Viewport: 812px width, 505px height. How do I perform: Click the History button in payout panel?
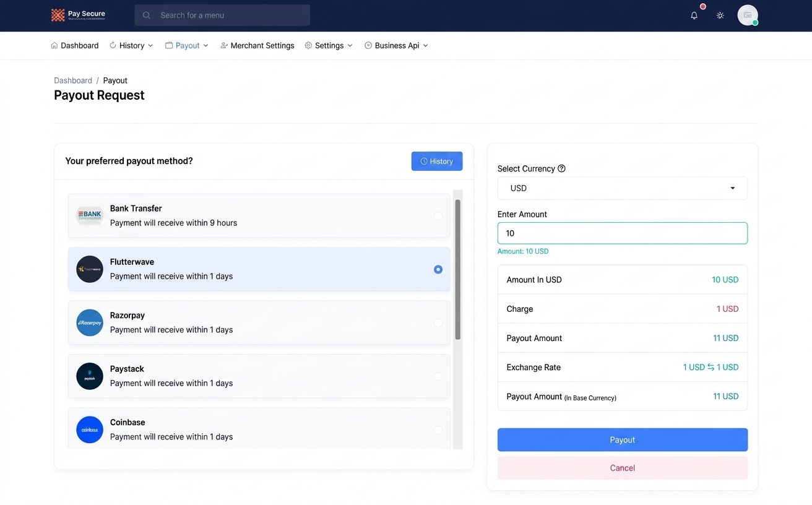click(x=437, y=162)
